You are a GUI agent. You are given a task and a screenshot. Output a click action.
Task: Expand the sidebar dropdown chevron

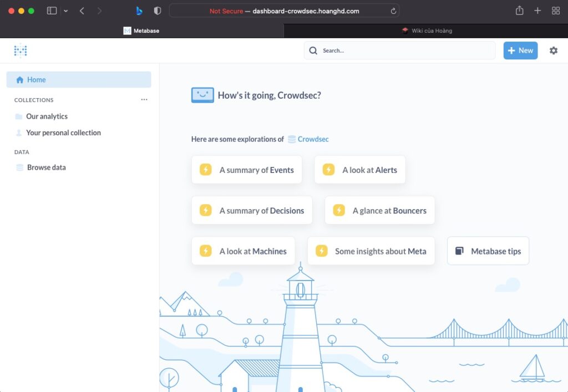[x=65, y=11]
